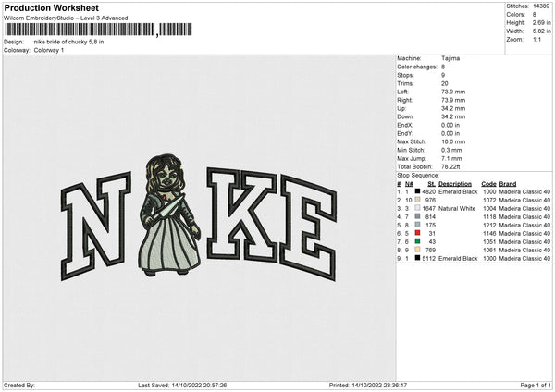Screen dimensions: 555x392
Task: Click 'Emerald Black' in the ninth stop row
Action: coord(458,258)
